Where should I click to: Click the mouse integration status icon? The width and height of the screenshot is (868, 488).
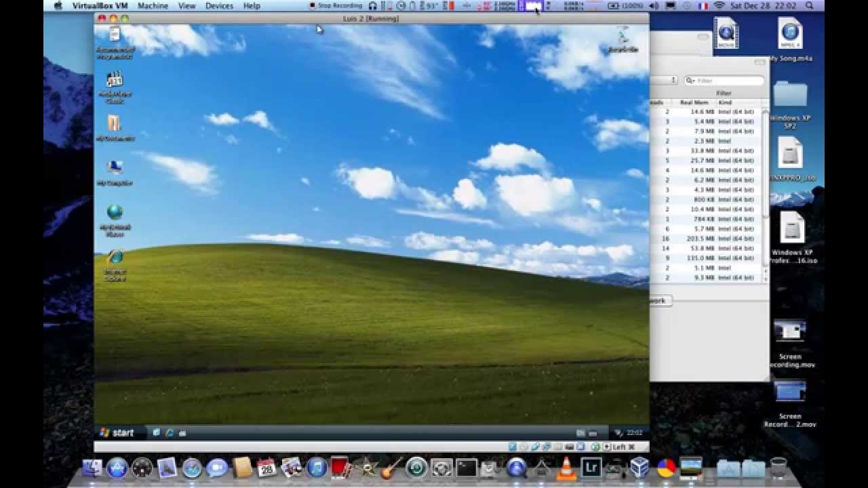[595, 447]
